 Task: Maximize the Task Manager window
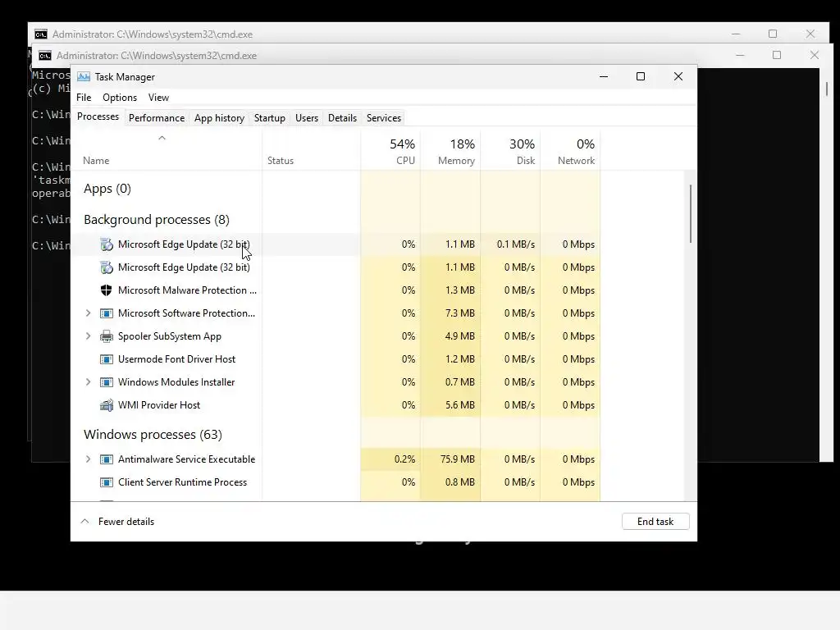pyautogui.click(x=640, y=76)
